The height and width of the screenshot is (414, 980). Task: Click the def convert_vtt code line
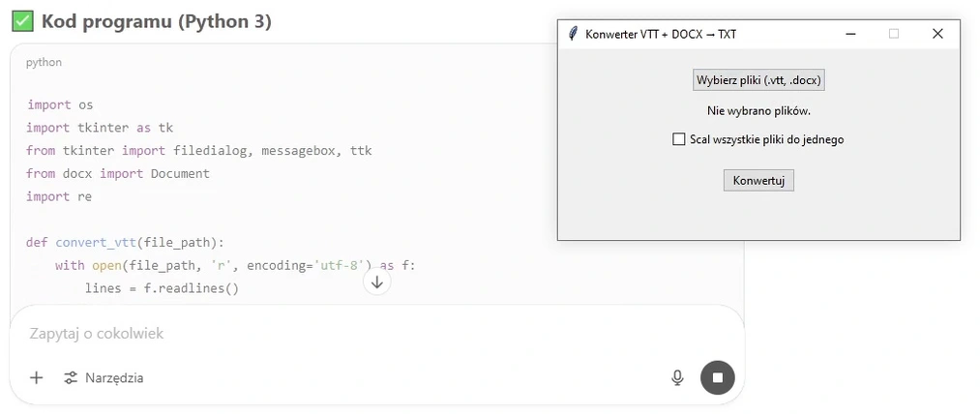pos(125,242)
